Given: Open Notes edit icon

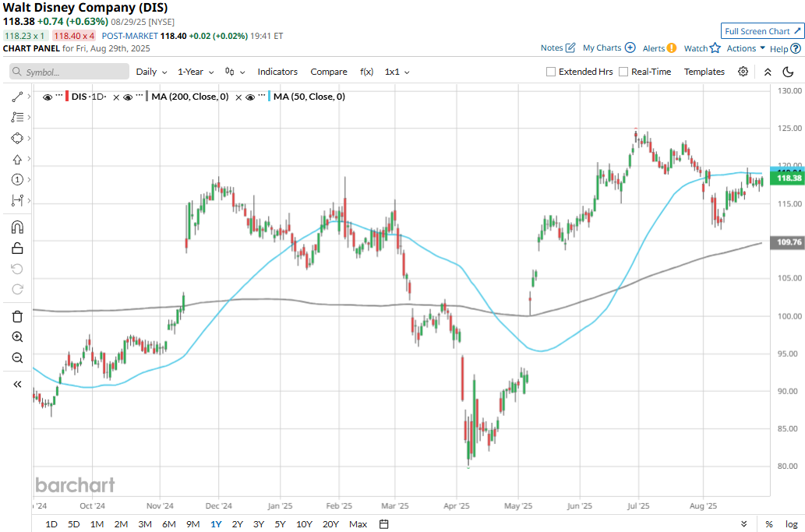Looking at the screenshot, I should pyautogui.click(x=570, y=48).
